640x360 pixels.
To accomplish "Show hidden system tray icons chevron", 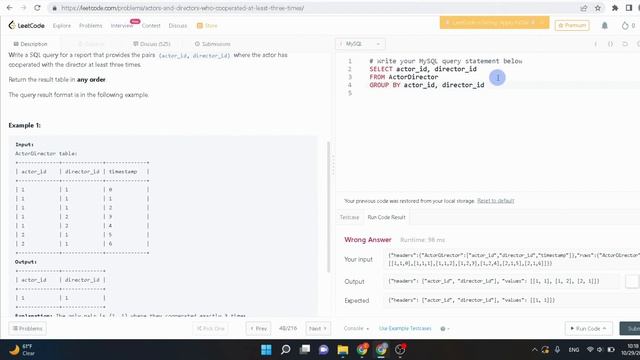I will pos(534,350).
